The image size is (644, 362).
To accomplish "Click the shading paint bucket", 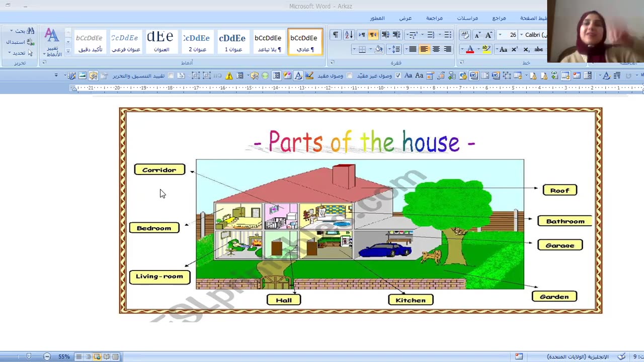I will point(378,49).
